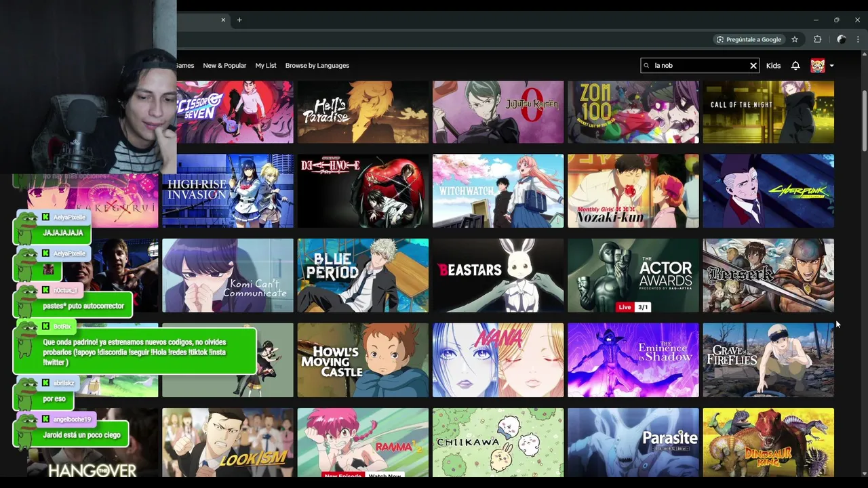Open the Nana title card
This screenshot has height=488, width=868.
tap(498, 360)
